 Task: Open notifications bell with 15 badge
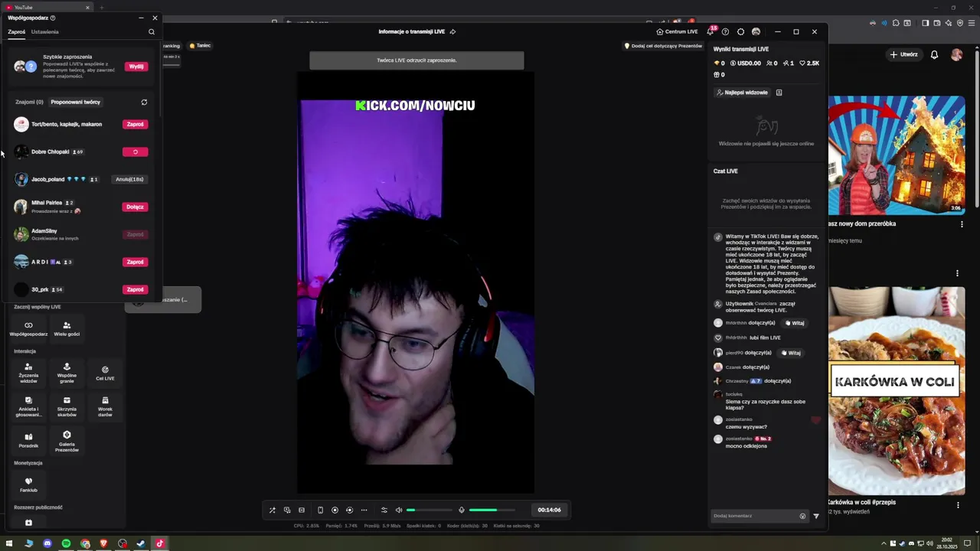[x=710, y=31]
